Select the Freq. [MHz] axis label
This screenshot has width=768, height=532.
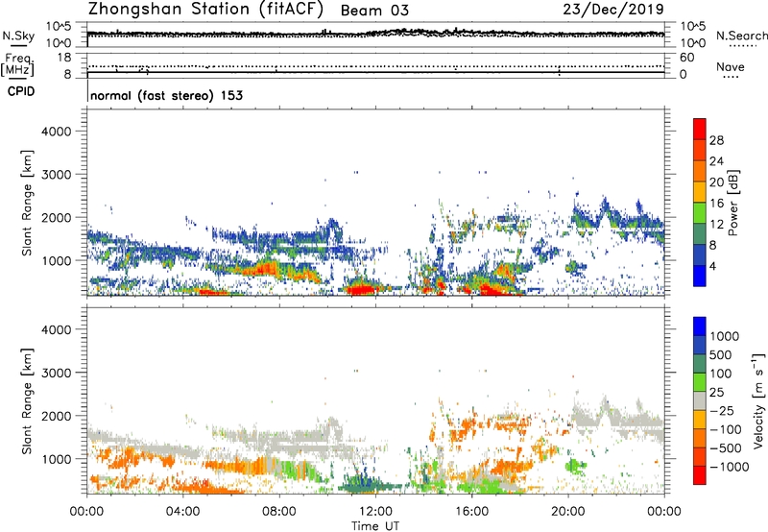[17, 64]
